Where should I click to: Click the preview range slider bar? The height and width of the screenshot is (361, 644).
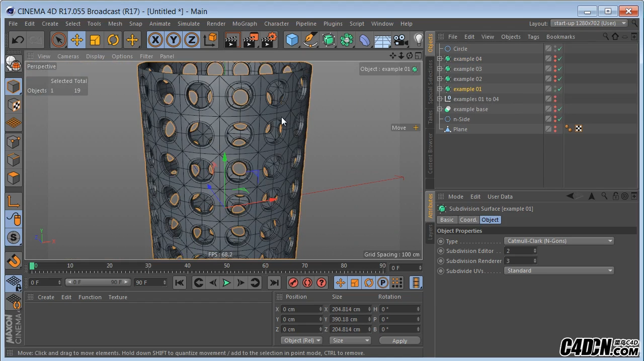tap(98, 283)
